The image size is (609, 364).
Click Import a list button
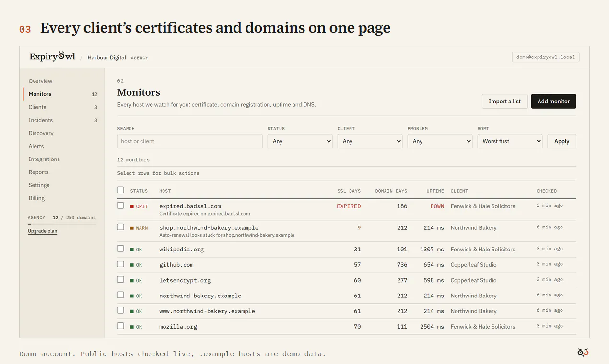tap(504, 102)
